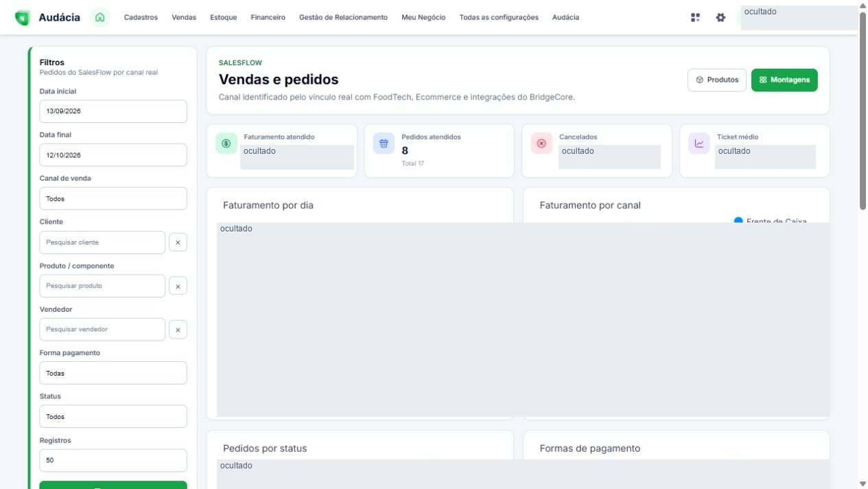Open the apps grid icon
Screen dimensions: 868x489
[x=696, y=17]
